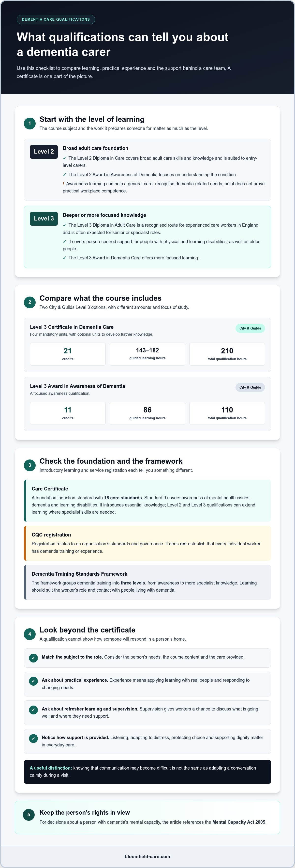Click the '86 guided learning hours' box
The height and width of the screenshot is (868, 295).
(147, 413)
